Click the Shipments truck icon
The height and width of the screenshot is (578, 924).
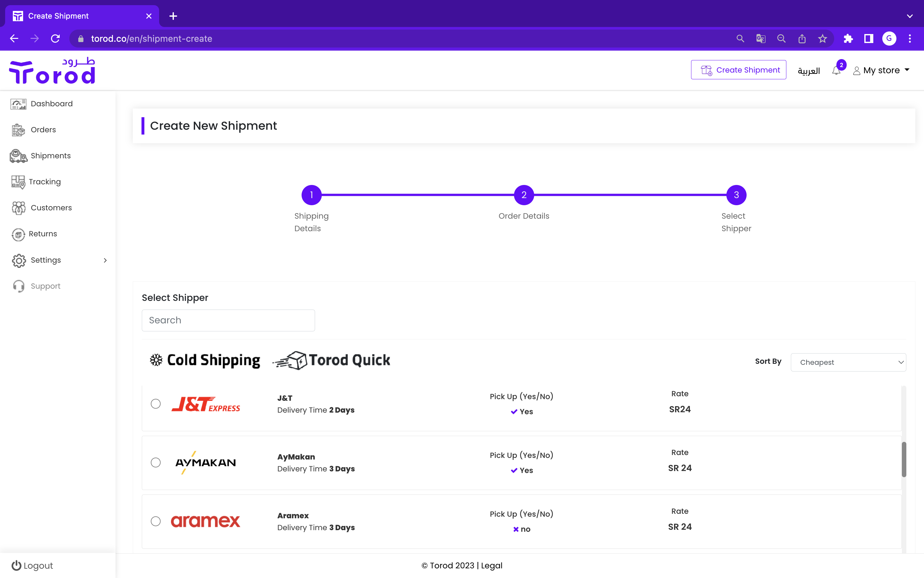click(x=18, y=156)
